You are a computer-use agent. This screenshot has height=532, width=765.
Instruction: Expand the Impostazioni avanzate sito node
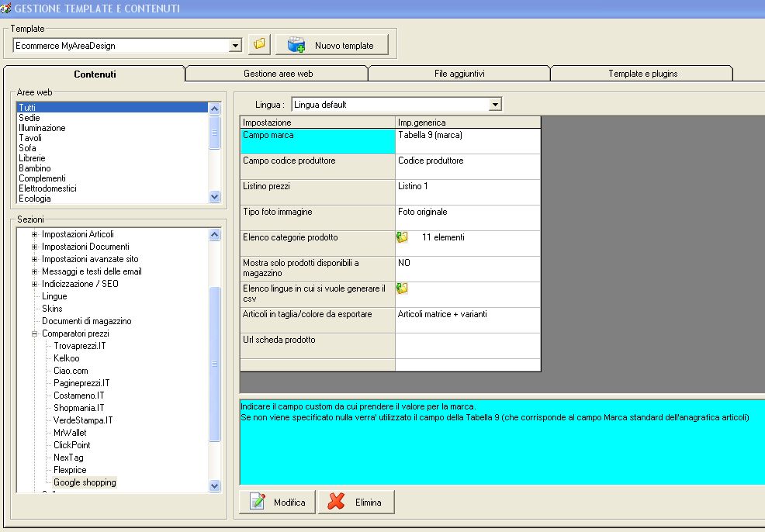pyautogui.click(x=35, y=260)
